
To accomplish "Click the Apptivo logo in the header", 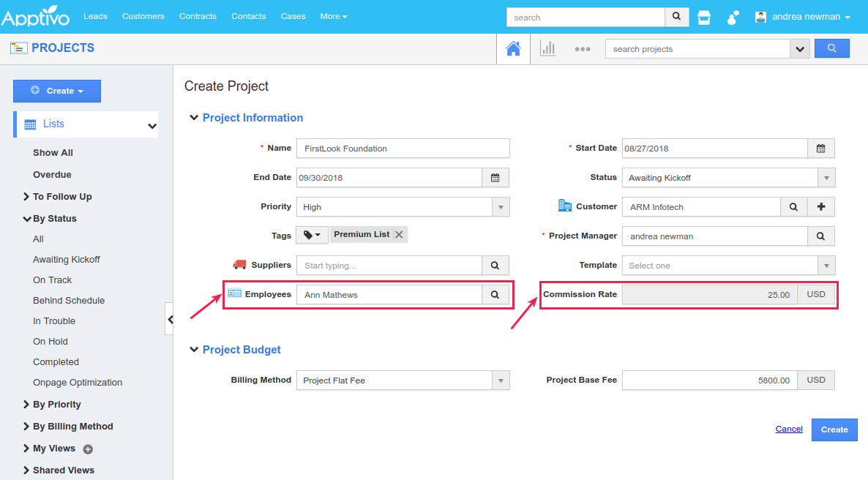I will [x=36, y=16].
